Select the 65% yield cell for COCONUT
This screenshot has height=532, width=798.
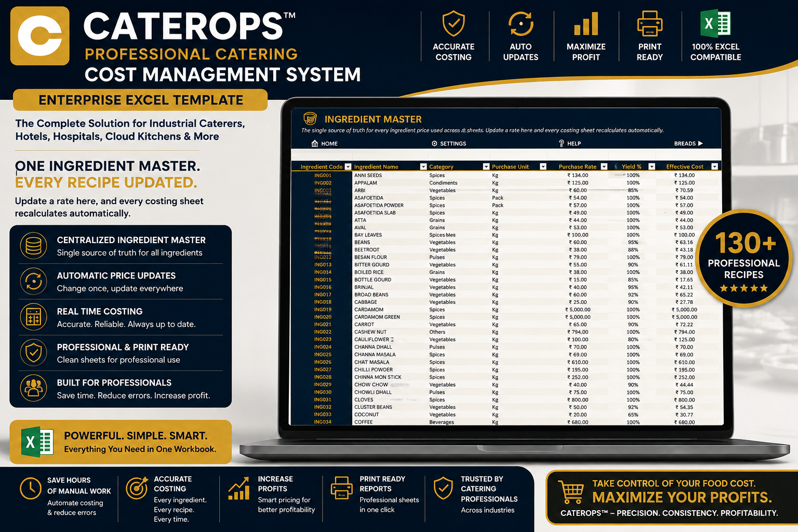point(633,415)
